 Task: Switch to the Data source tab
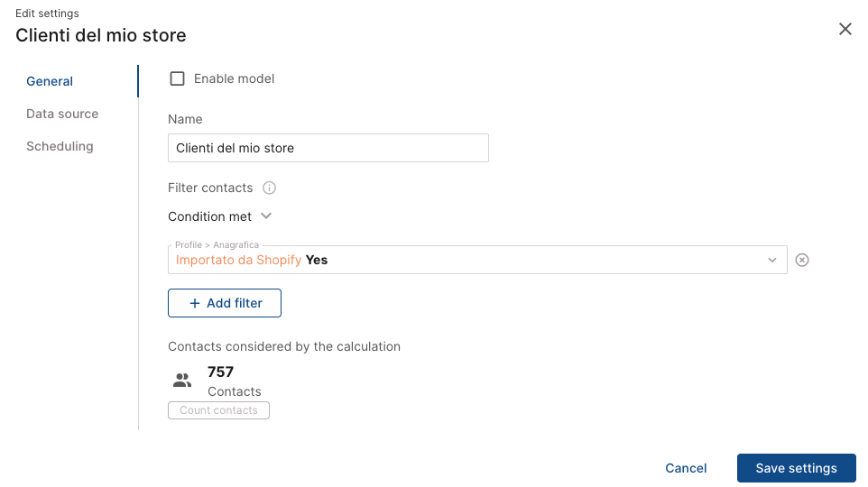[x=62, y=114]
